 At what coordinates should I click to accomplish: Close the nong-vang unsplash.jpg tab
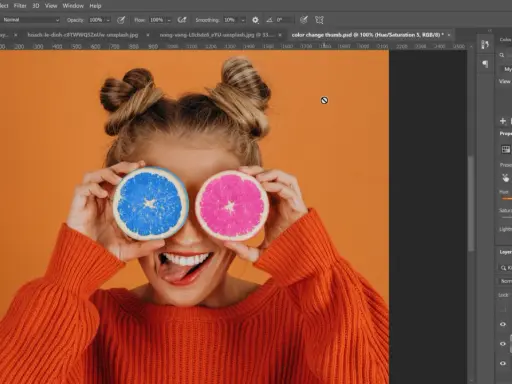280,35
